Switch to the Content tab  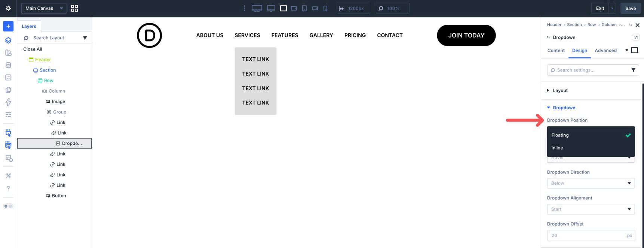[x=556, y=50]
